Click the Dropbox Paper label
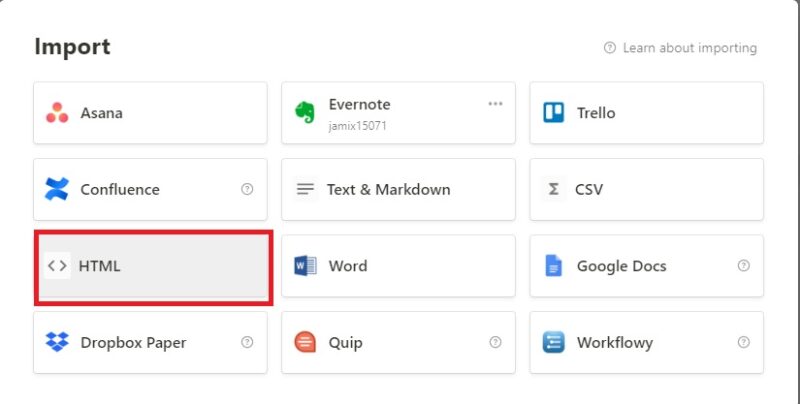 [133, 342]
